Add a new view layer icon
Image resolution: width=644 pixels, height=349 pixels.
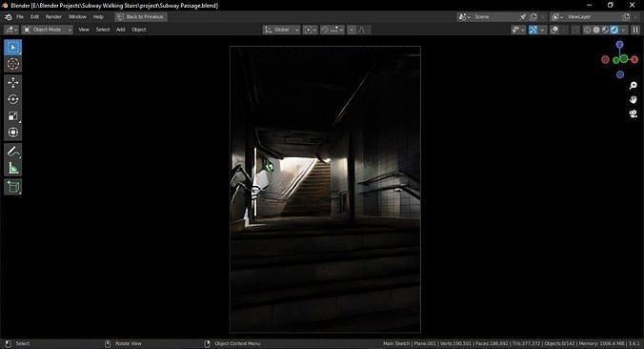[x=626, y=17]
